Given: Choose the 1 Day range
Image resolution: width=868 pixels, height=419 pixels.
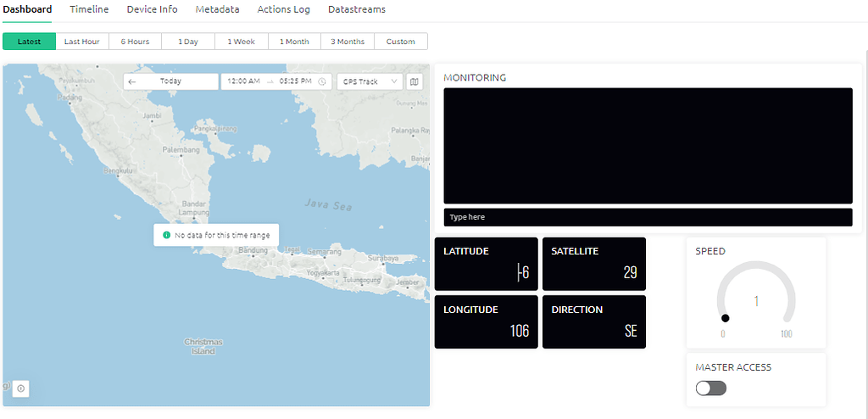Looking at the screenshot, I should [188, 42].
